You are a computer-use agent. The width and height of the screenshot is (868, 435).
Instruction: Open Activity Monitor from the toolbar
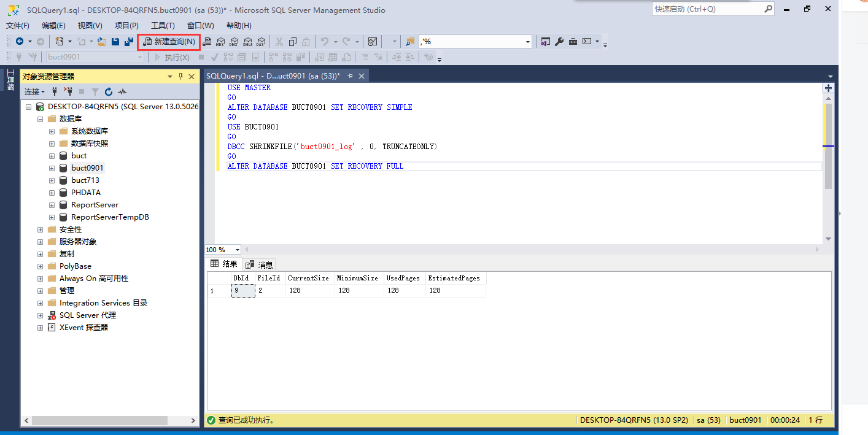pos(373,41)
